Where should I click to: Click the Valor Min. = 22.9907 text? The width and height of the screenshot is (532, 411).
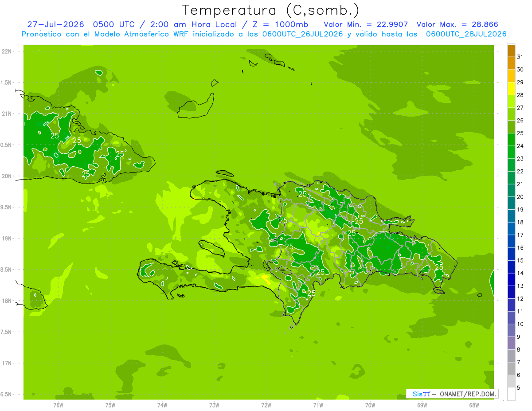pyautogui.click(x=366, y=24)
